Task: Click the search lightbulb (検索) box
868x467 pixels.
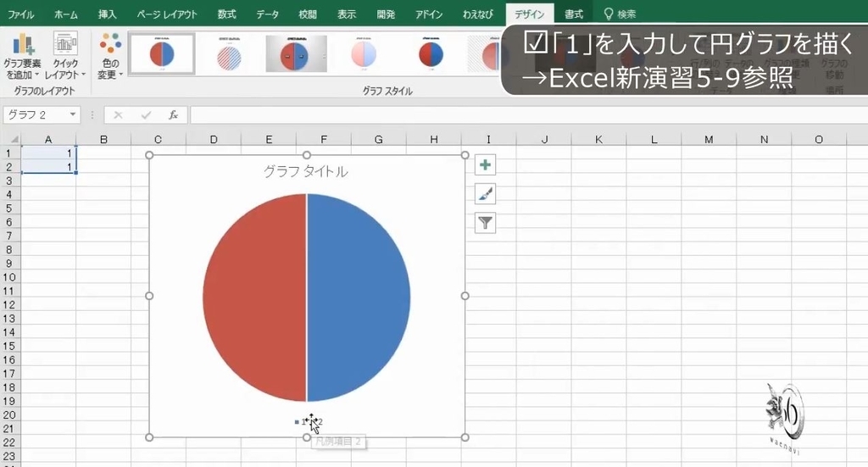Action: (x=620, y=14)
